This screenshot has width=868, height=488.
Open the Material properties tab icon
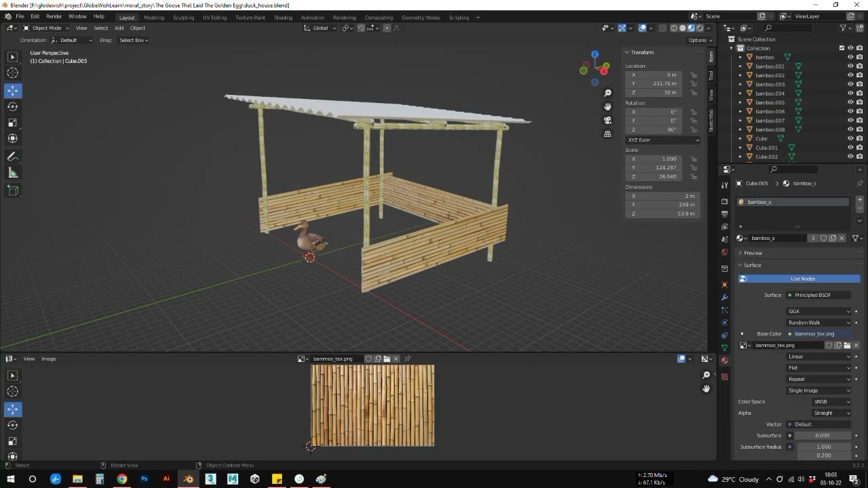(x=724, y=361)
